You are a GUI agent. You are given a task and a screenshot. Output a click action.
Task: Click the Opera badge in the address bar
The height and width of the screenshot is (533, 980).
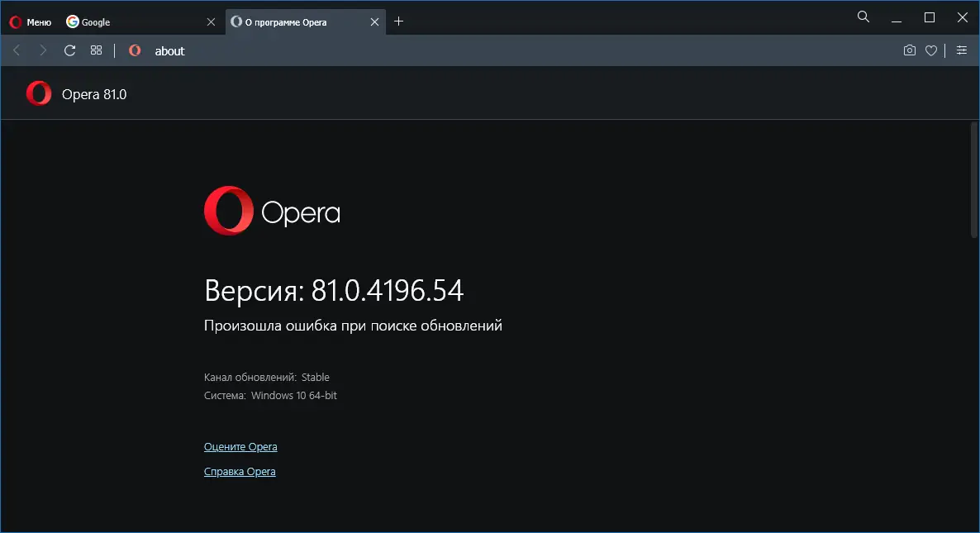[x=134, y=50]
